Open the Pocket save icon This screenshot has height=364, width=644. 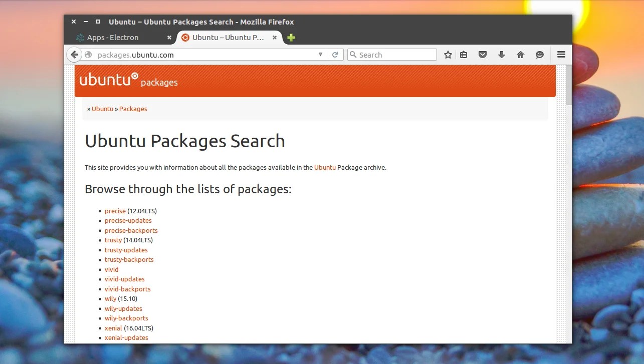[483, 55]
